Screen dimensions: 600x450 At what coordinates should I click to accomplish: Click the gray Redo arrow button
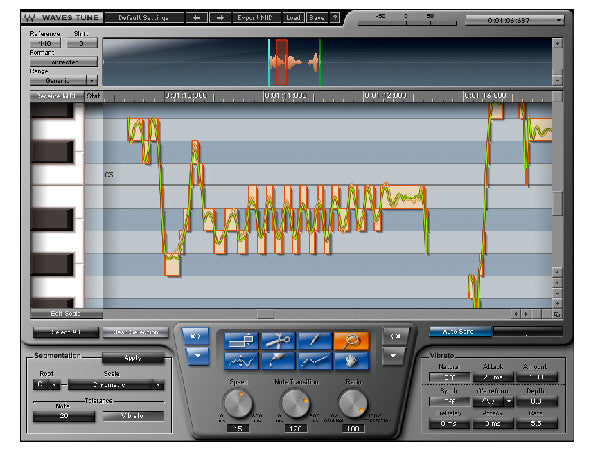[395, 336]
